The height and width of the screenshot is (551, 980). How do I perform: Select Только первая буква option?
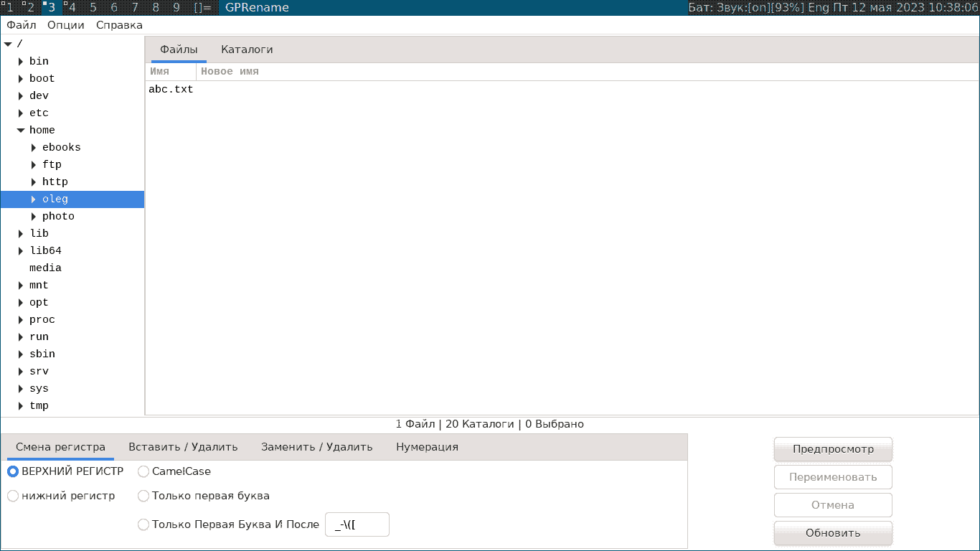143,496
